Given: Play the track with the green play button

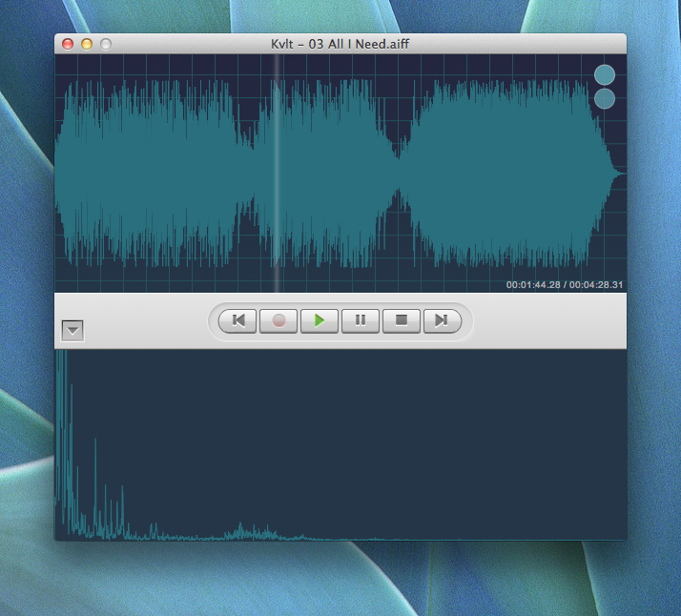Looking at the screenshot, I should pos(320,320).
